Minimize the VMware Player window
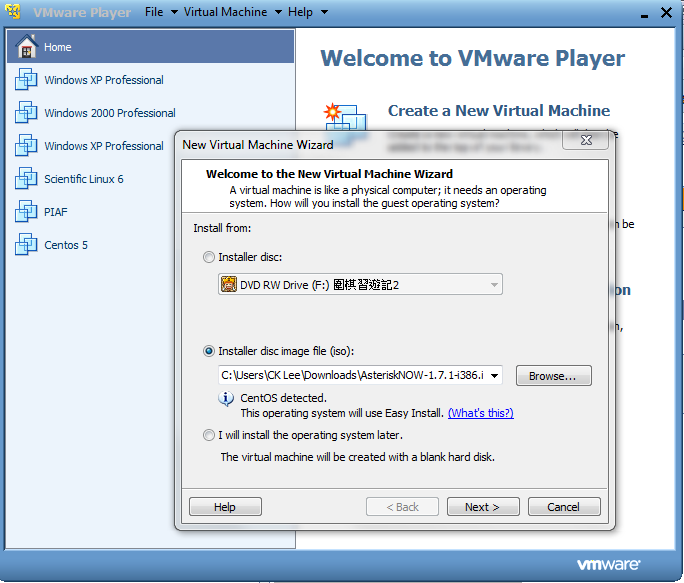This screenshot has width=684, height=583. (x=644, y=16)
